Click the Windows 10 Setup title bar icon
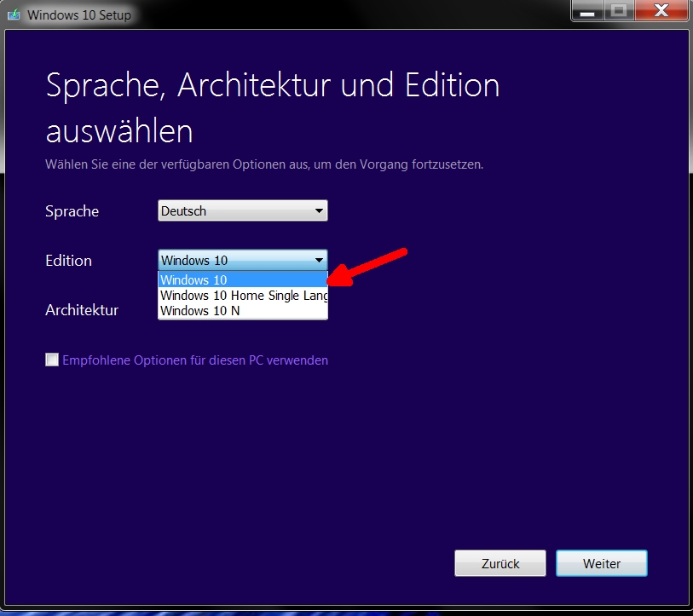Screen dimensions: 693x616 [14, 14]
